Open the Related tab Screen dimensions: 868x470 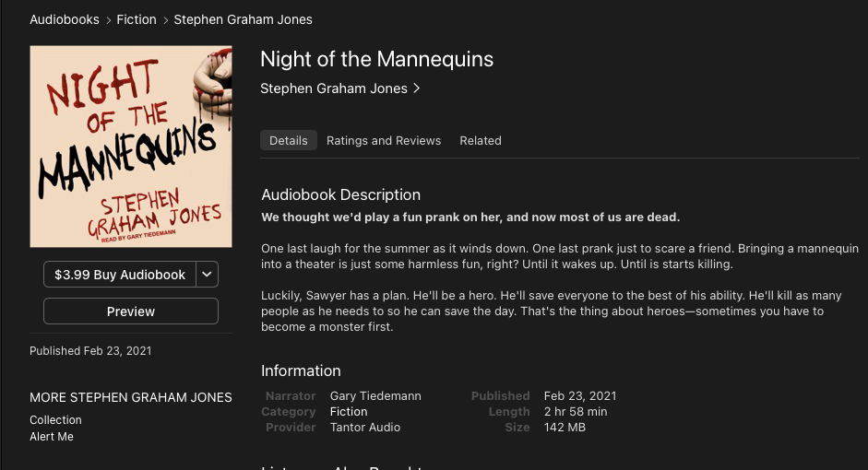pyautogui.click(x=481, y=140)
